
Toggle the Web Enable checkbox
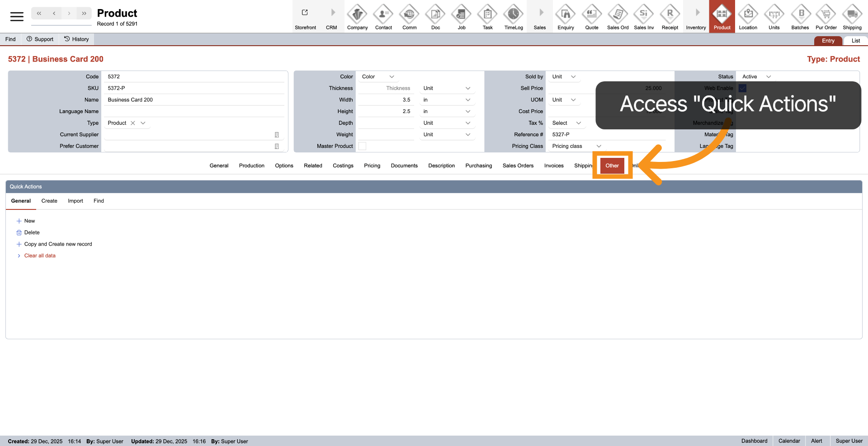point(742,88)
